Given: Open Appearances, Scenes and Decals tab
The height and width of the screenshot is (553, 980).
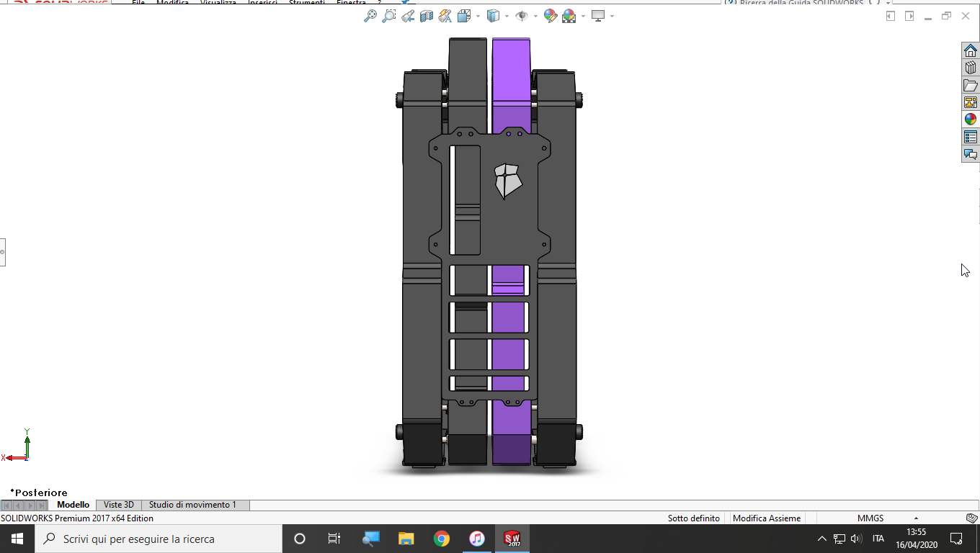Looking at the screenshot, I should point(971,120).
